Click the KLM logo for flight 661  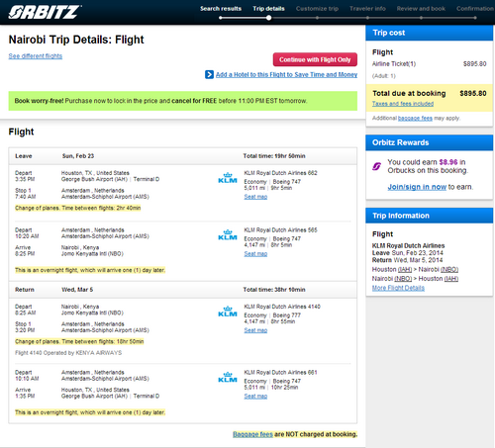click(x=228, y=378)
